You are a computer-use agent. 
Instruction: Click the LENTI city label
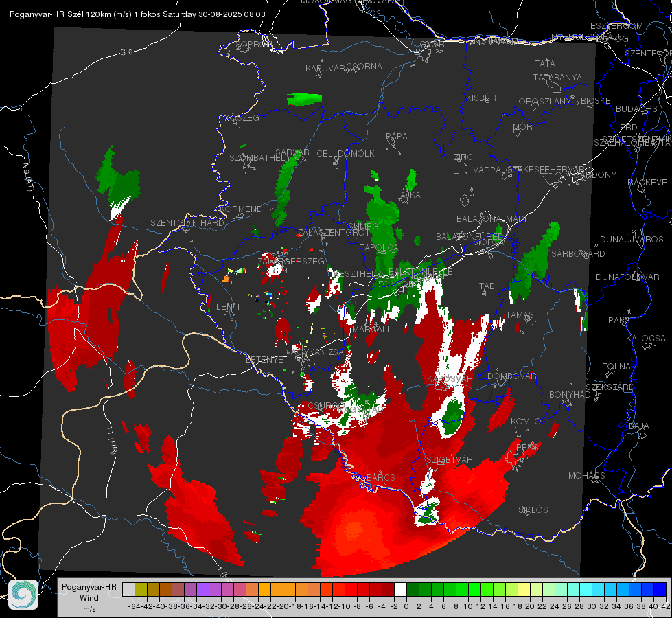pos(228,307)
